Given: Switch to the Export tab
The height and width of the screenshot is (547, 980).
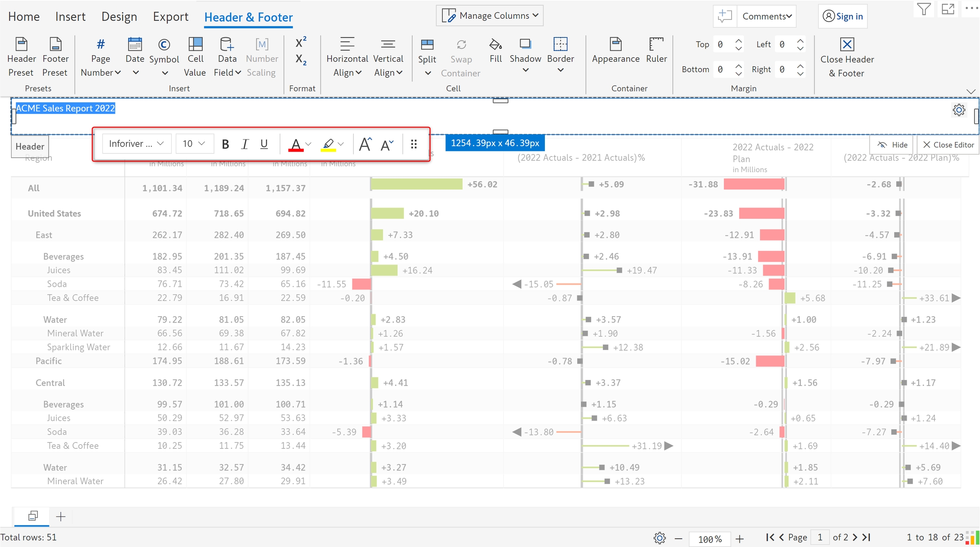Looking at the screenshot, I should (x=170, y=17).
